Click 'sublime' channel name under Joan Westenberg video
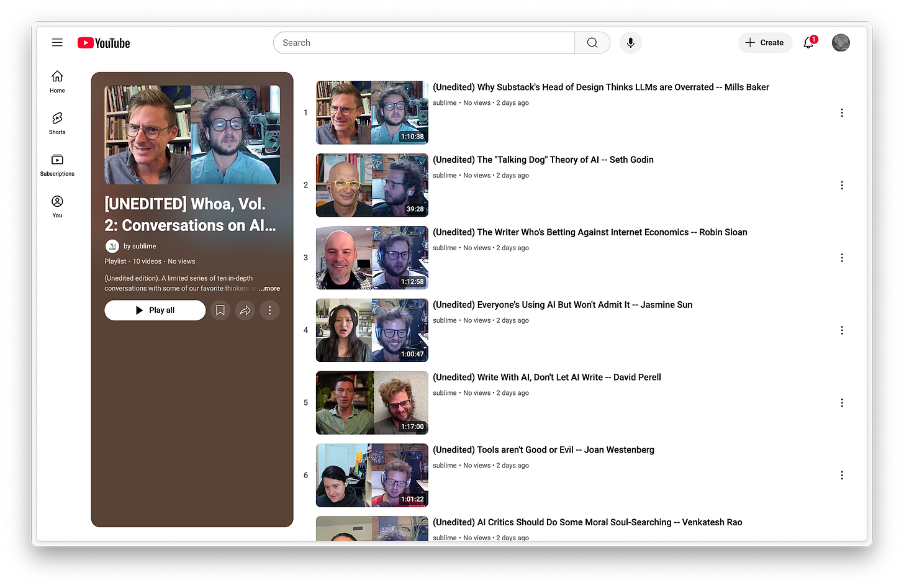The height and width of the screenshot is (588, 904). tap(445, 466)
